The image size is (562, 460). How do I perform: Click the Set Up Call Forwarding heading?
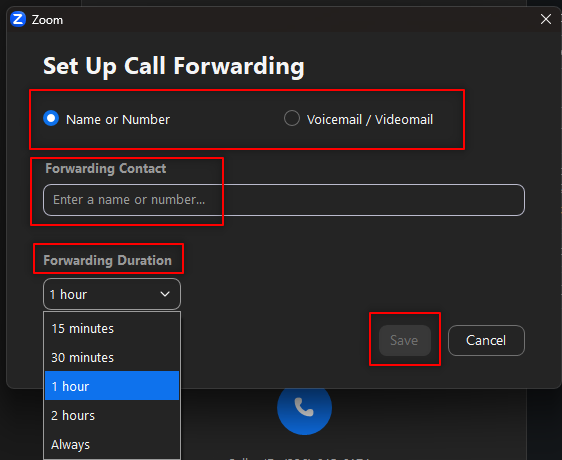click(174, 67)
